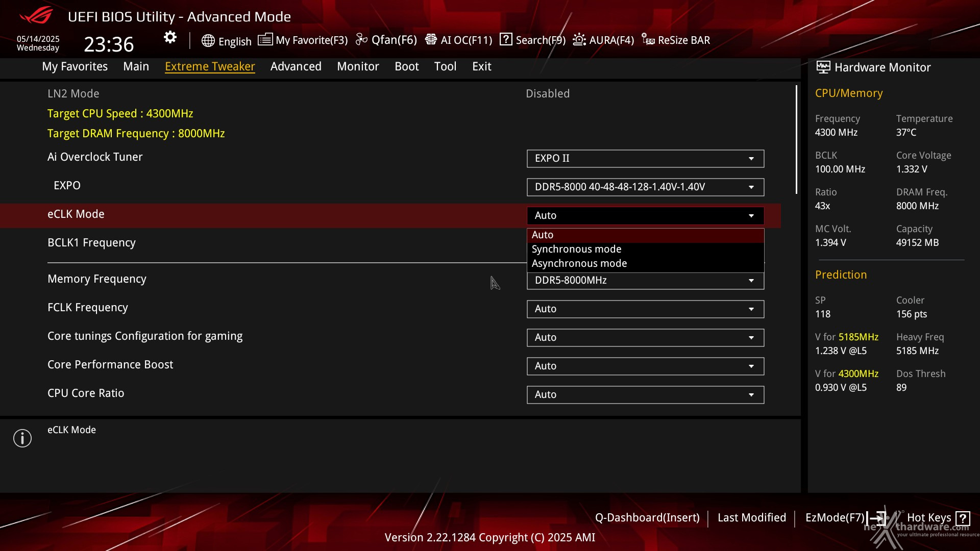Select the Extreme Tweaker tab
980x551 pixels.
coord(210,66)
